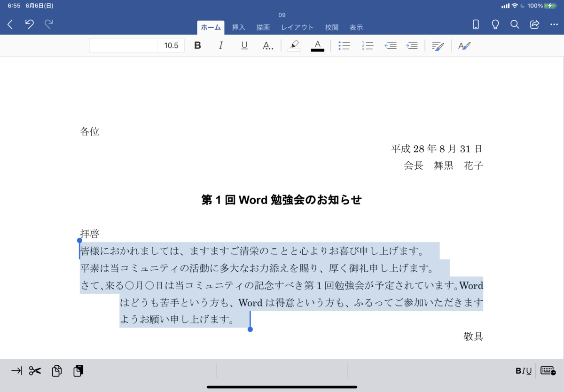Tap the 6:55 clock in status bar

point(14,6)
